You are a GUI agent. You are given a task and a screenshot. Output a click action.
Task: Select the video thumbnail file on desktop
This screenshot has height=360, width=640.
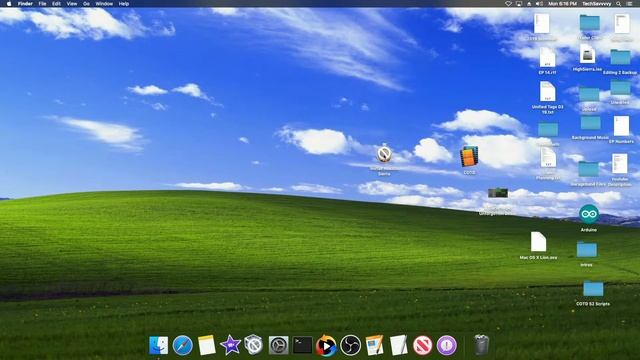click(x=498, y=193)
